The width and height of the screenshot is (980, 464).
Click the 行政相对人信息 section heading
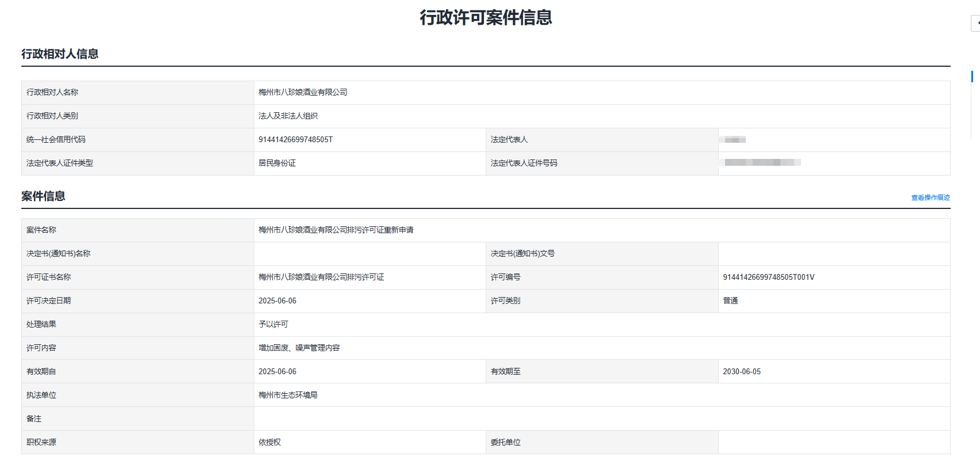pos(60,54)
